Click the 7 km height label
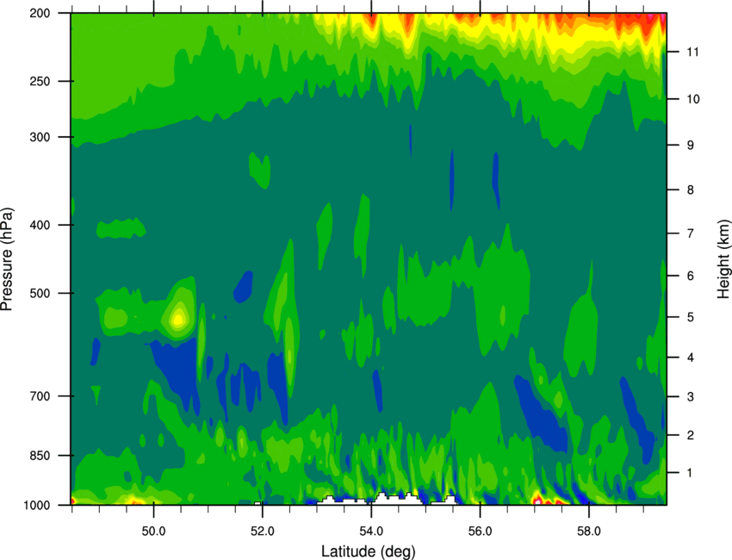Image resolution: width=732 pixels, height=560 pixels. 691,233
